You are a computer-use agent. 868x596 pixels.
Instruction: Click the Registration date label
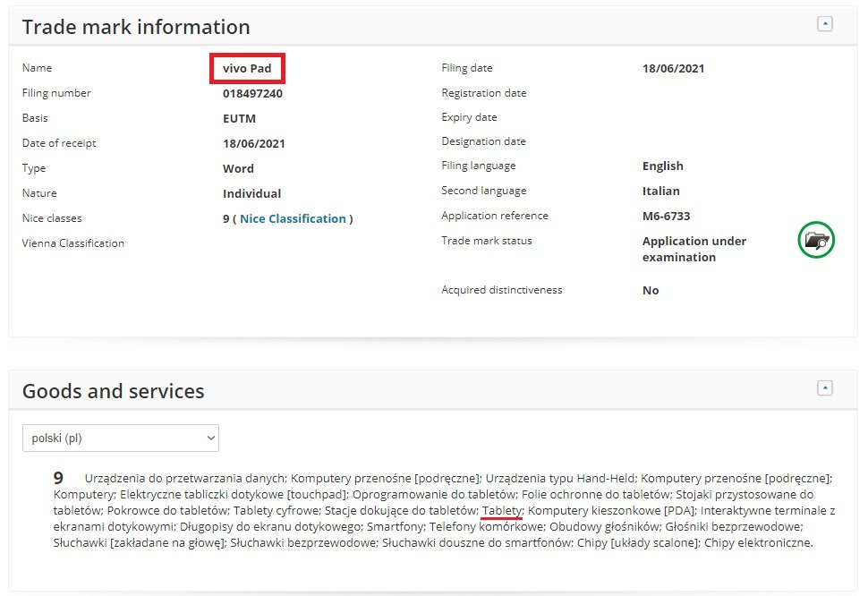(x=484, y=93)
